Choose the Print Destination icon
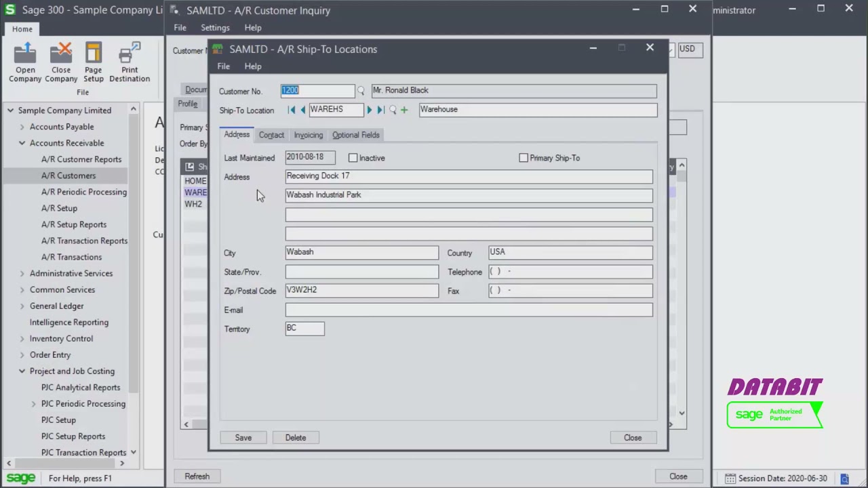Image resolution: width=868 pixels, height=488 pixels. (130, 62)
